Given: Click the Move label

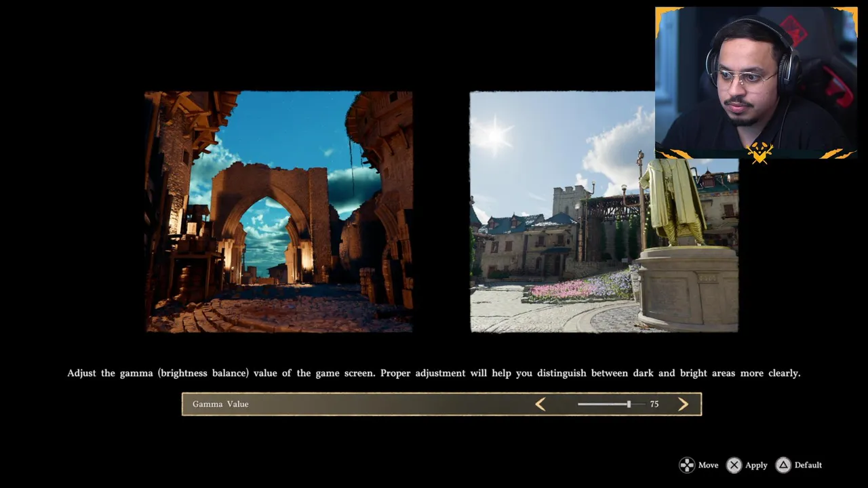Looking at the screenshot, I should point(708,465).
